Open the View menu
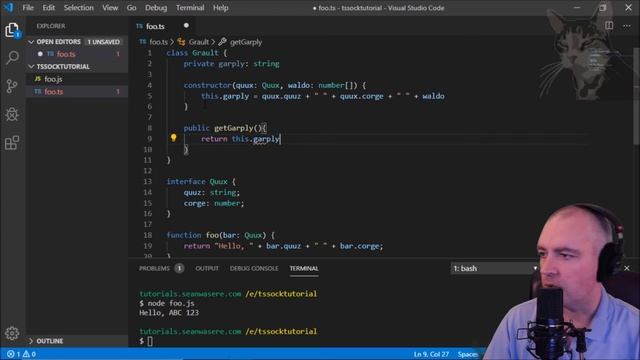Screen dimensions: 640x360 (x=110, y=8)
